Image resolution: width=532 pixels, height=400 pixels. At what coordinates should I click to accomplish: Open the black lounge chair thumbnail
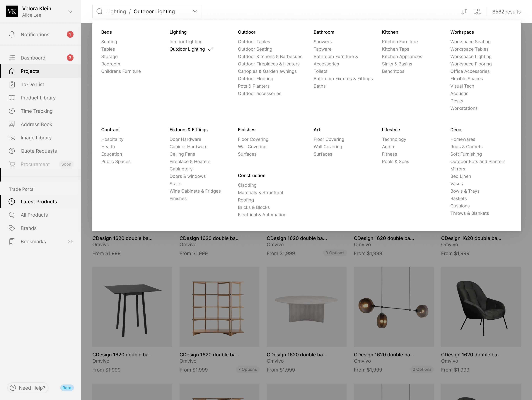481,307
